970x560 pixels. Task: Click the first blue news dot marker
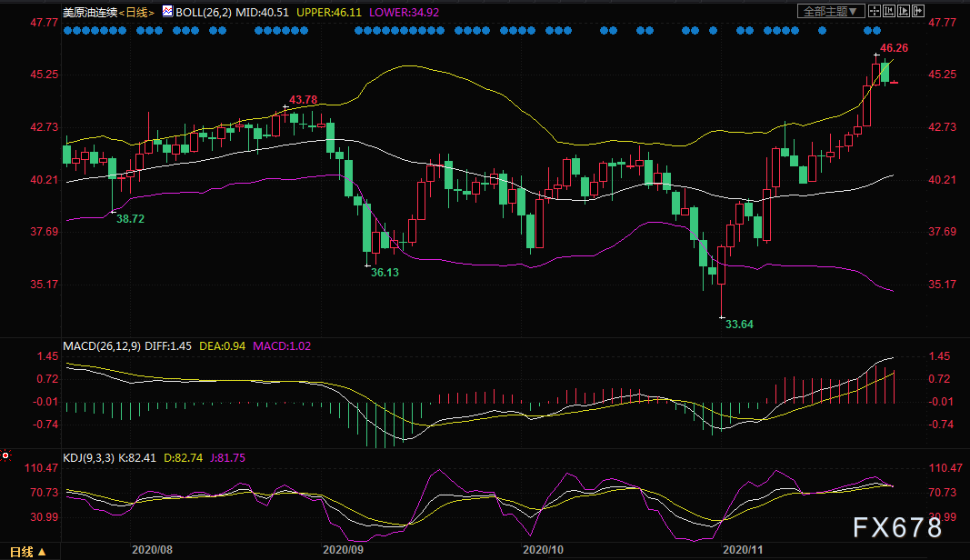[x=67, y=30]
